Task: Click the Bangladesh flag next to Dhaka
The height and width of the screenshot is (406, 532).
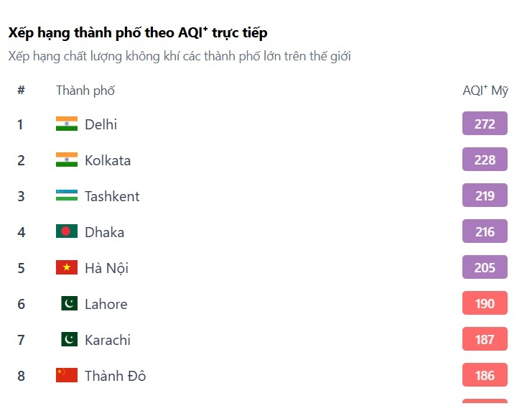Action: coord(67,231)
